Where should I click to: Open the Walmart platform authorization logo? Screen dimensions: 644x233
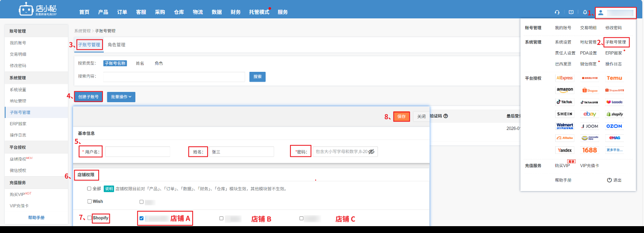[565, 126]
